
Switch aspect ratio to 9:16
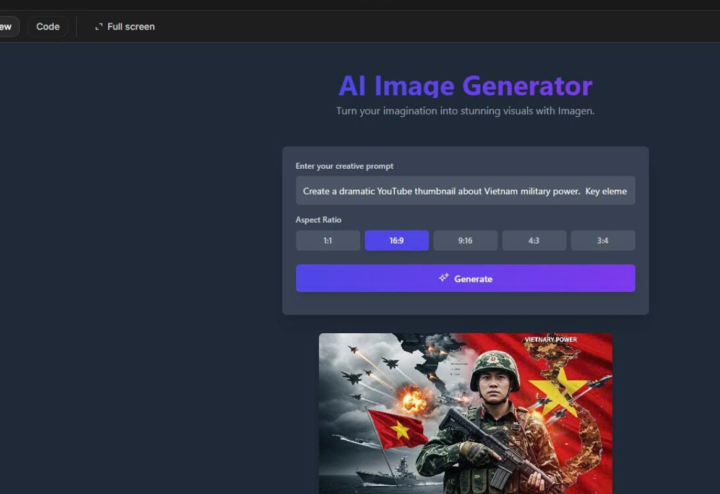pyautogui.click(x=465, y=241)
